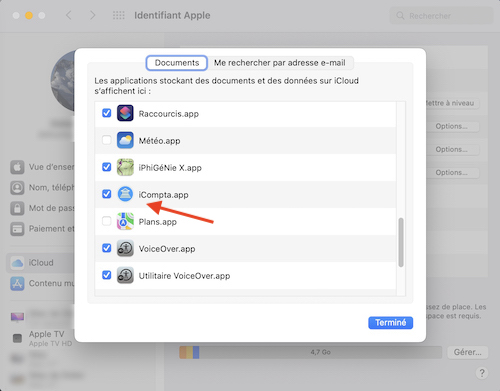500x391 pixels.
Task: Show all preferences grid icon
Action: tap(118, 15)
